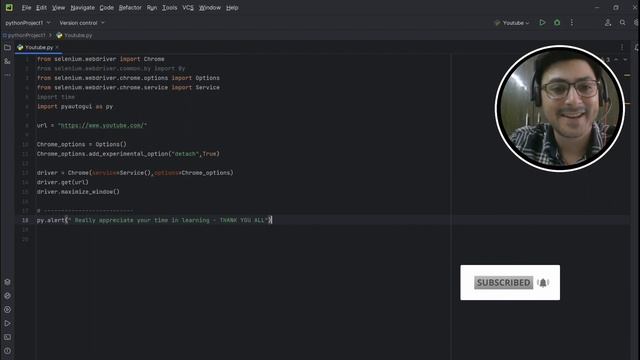Click the 'driver.maximize_window()' code line
This screenshot has height=360, width=640.
78,191
